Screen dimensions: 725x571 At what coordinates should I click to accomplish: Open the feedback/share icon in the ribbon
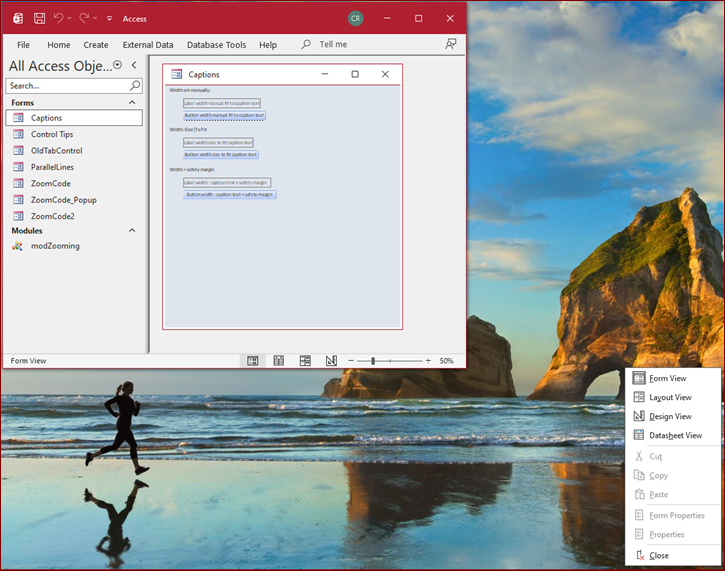point(450,44)
